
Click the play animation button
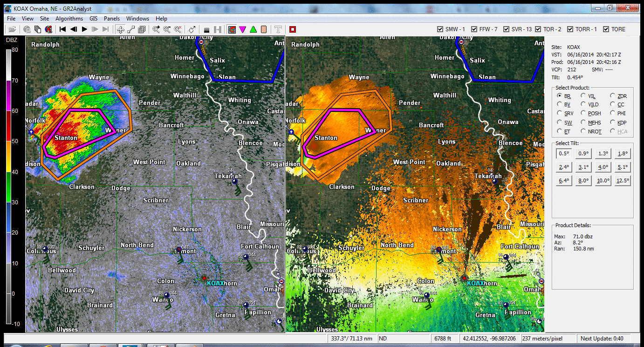tap(84, 29)
